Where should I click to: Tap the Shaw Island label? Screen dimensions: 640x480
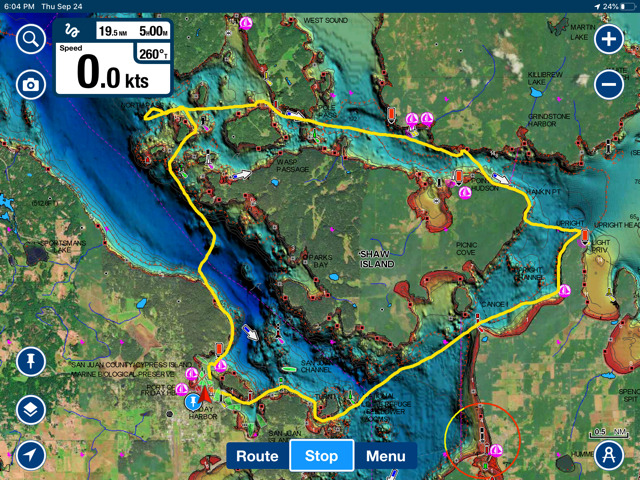point(378,257)
